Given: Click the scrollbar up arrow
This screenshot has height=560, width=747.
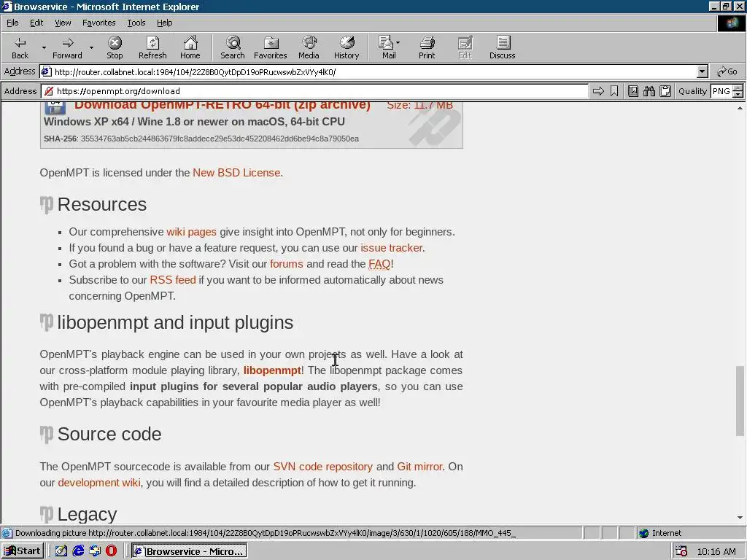Looking at the screenshot, I should click(740, 108).
